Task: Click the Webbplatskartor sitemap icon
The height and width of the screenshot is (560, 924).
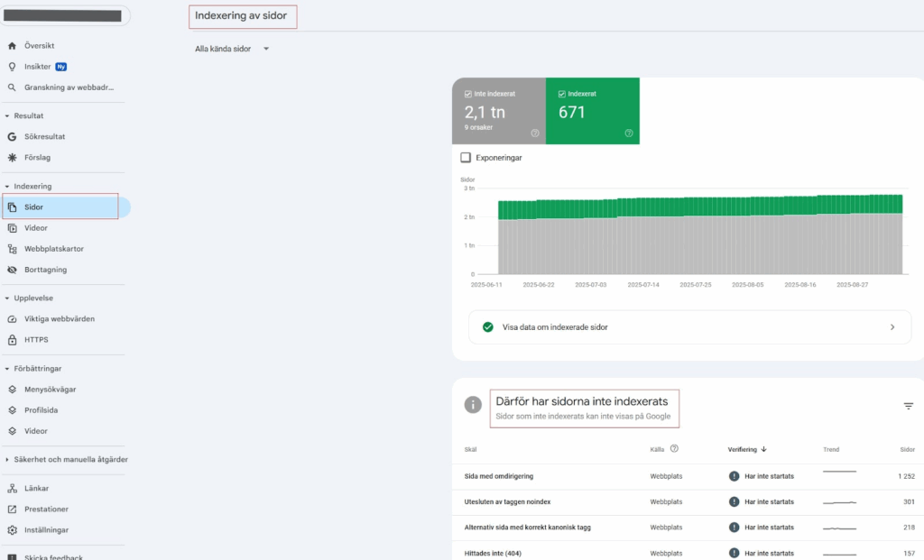Action: (12, 249)
